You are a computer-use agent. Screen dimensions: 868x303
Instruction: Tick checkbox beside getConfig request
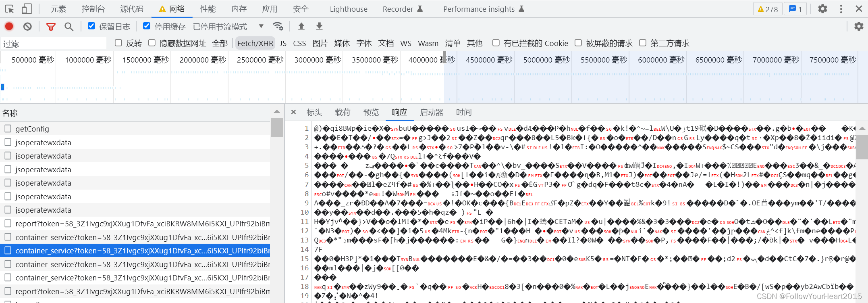pos(8,129)
